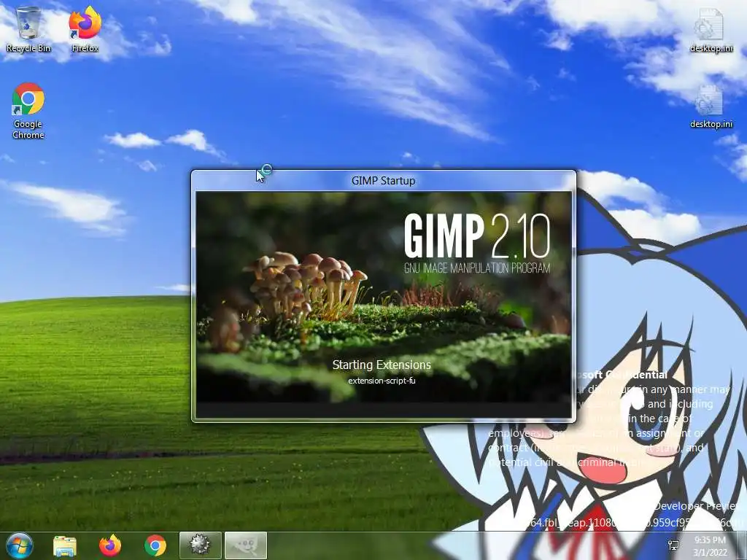The image size is (747, 560).
Task: Open the clock showing 9:35 PM
Action: pyautogui.click(x=710, y=546)
